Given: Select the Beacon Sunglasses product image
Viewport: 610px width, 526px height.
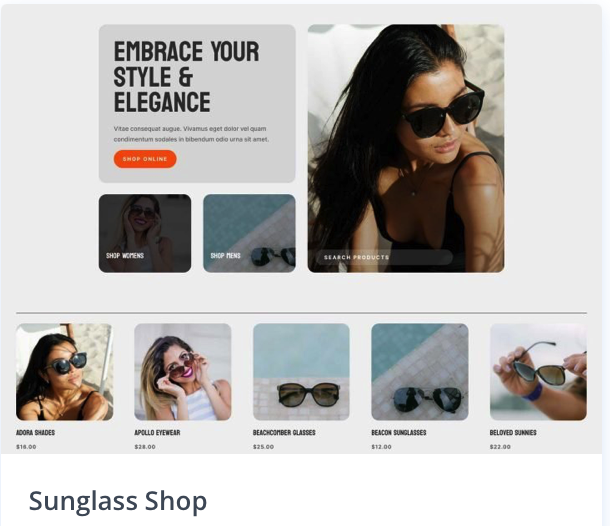Looking at the screenshot, I should click(x=420, y=372).
